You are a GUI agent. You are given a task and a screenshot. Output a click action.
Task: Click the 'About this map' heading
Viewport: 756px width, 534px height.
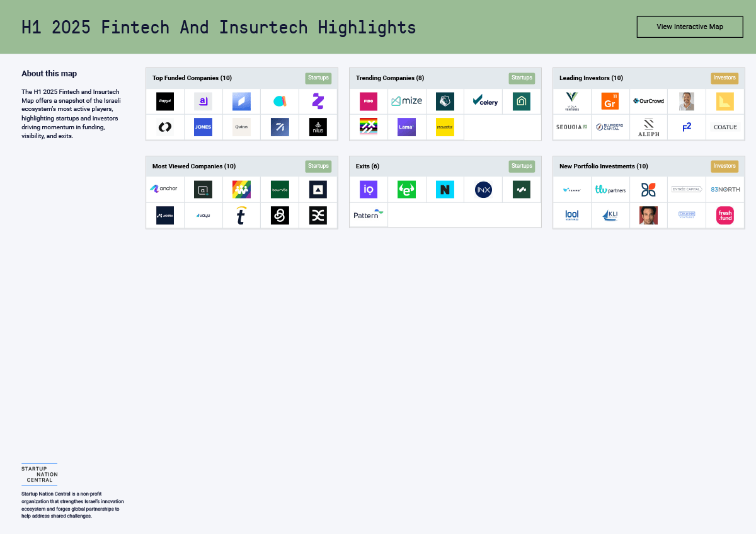(49, 74)
